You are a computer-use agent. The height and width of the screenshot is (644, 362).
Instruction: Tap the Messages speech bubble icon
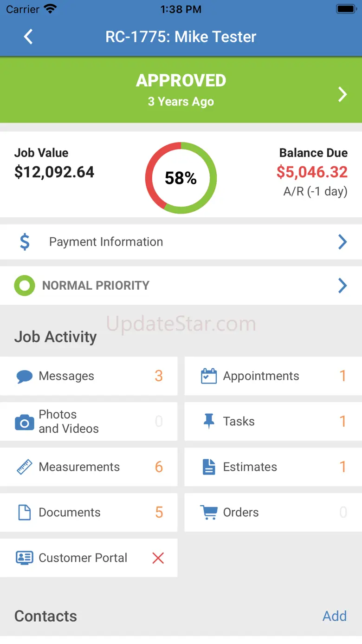[24, 376]
